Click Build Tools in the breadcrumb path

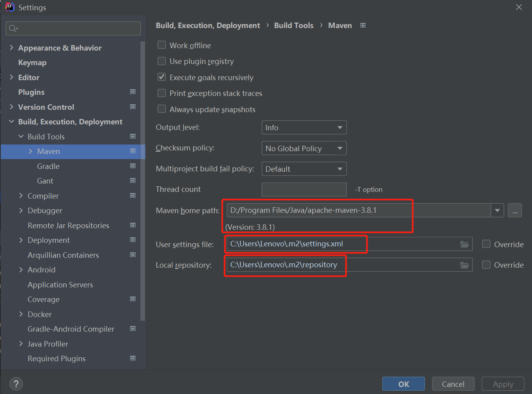[x=293, y=25]
